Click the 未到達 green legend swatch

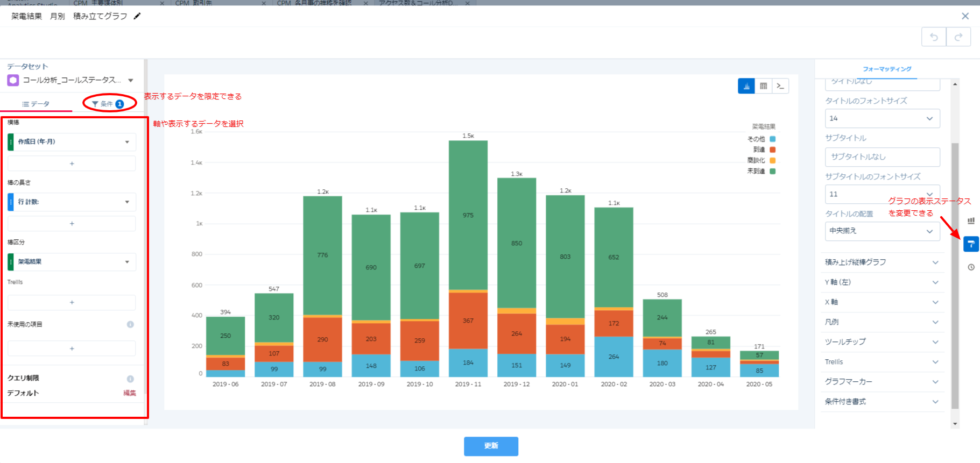[x=772, y=172]
